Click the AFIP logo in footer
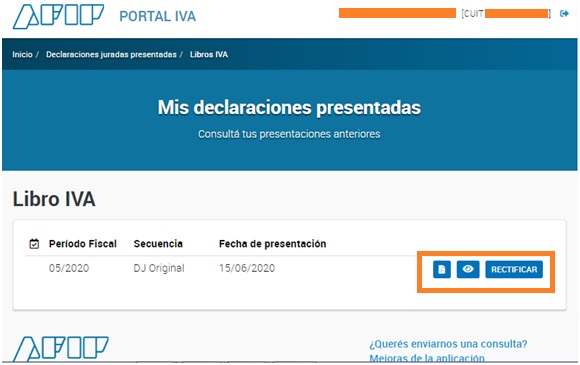The image size is (580, 365). point(61,348)
